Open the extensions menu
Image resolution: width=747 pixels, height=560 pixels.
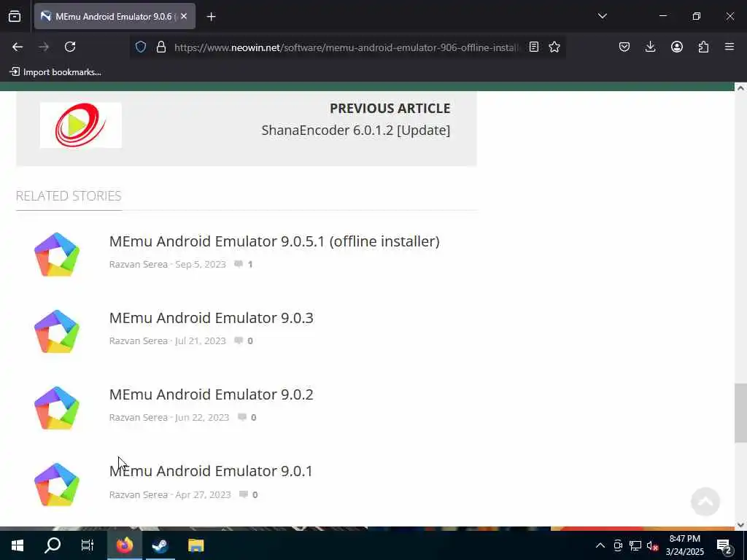click(x=703, y=47)
